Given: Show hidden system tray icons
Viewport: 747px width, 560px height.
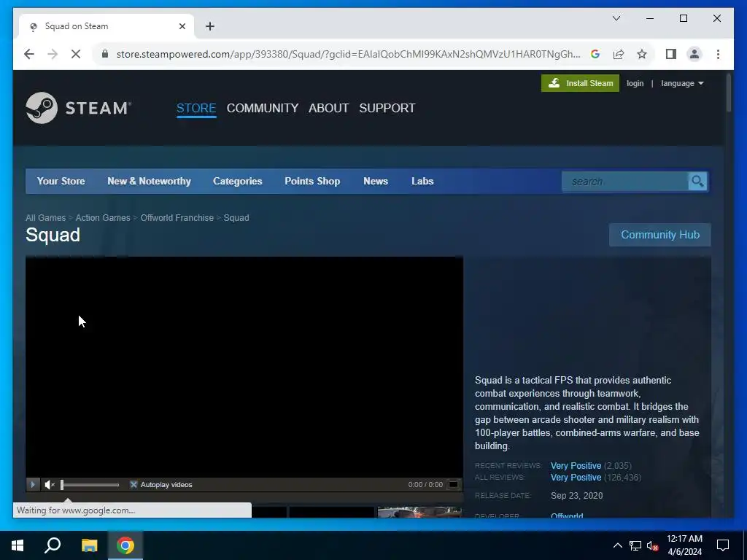Looking at the screenshot, I should point(617,545).
